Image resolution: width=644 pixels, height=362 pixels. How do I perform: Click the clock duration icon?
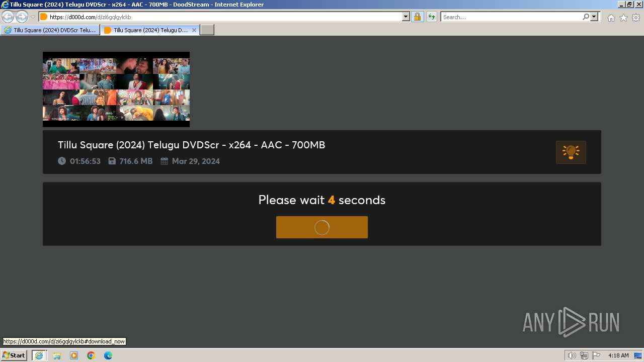click(62, 161)
